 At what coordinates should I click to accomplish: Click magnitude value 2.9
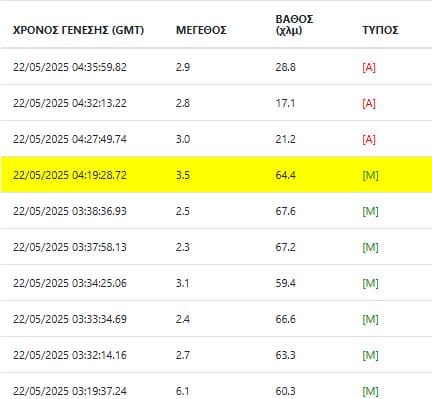[183, 67]
